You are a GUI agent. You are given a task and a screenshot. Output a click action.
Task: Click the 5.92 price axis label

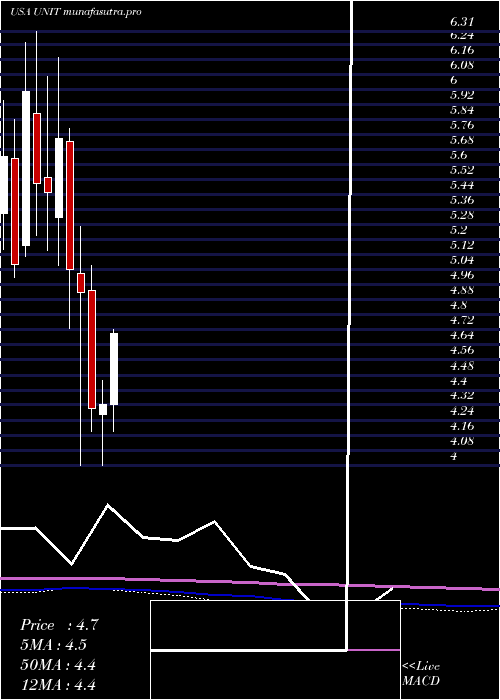(x=462, y=95)
